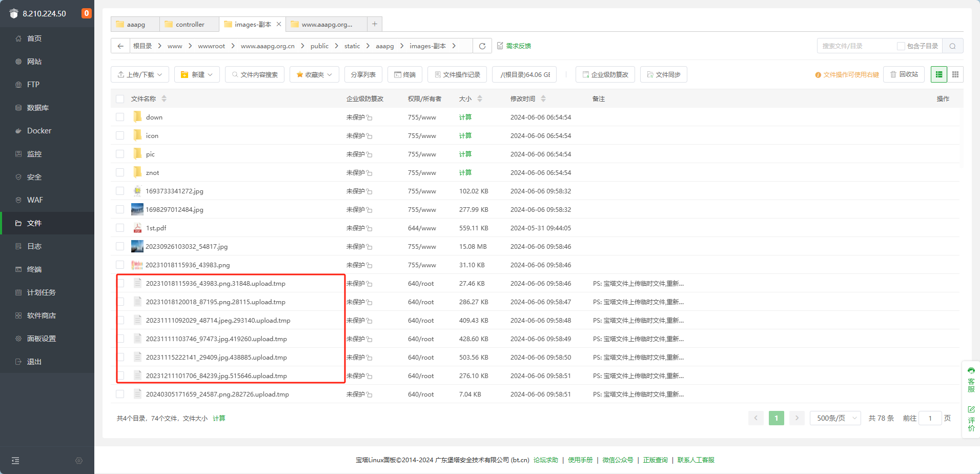Click the 需求反馈 link
This screenshot has height=474, width=980.
tap(514, 46)
